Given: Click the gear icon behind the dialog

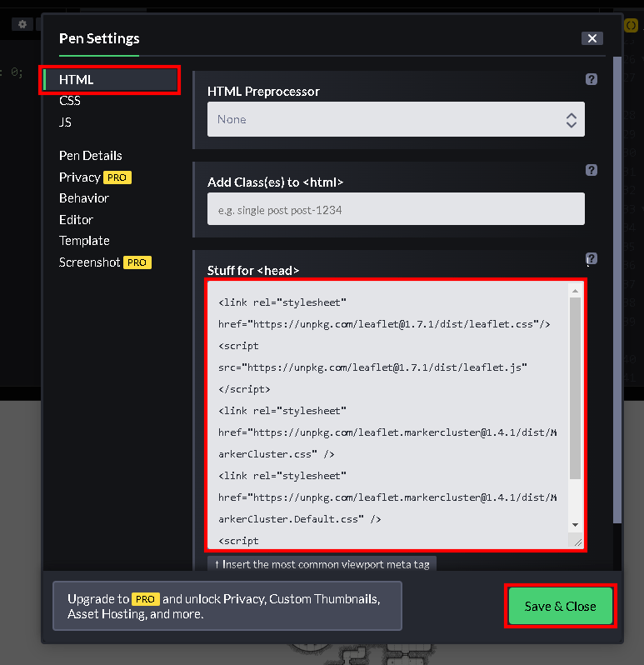Looking at the screenshot, I should point(22,24).
